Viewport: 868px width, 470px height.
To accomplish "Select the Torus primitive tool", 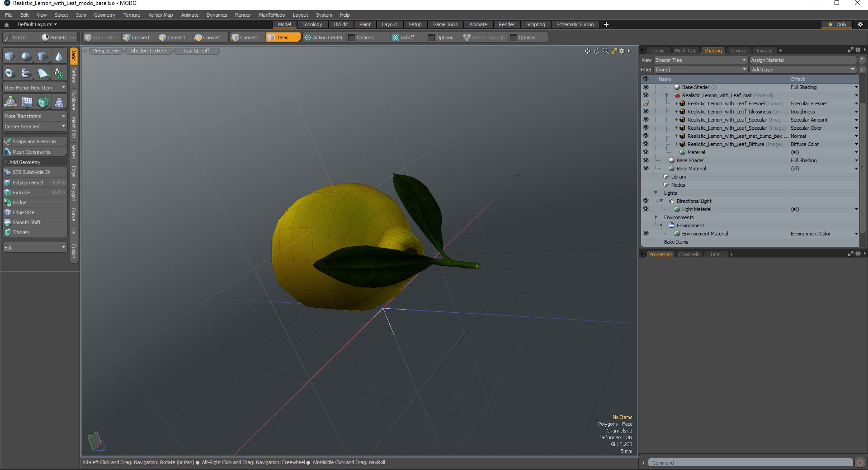I will [x=10, y=73].
